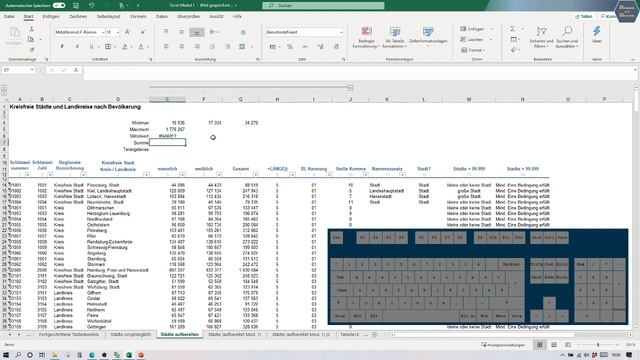The height and width of the screenshot is (360, 640).
Task: Switch to the Formeln ribbon tab
Action: [138, 17]
